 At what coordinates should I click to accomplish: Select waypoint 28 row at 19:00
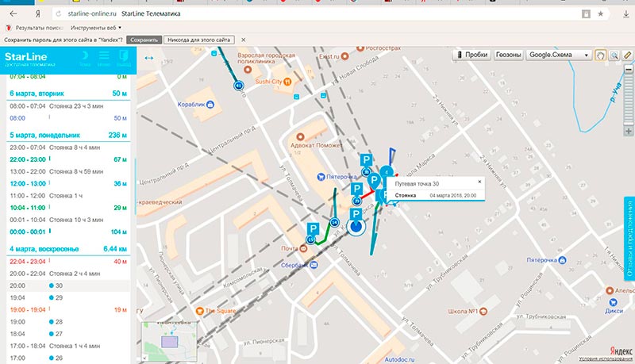(68, 322)
